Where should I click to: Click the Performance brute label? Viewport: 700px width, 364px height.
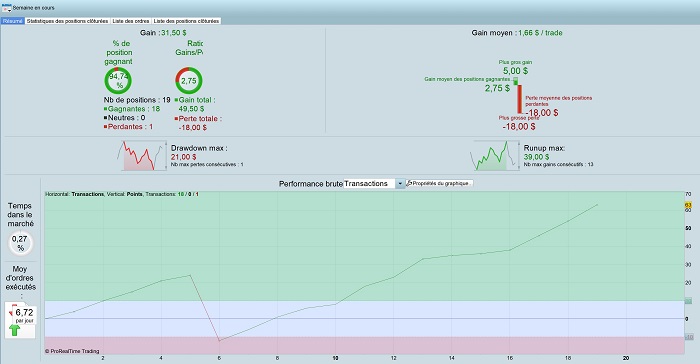click(x=311, y=184)
